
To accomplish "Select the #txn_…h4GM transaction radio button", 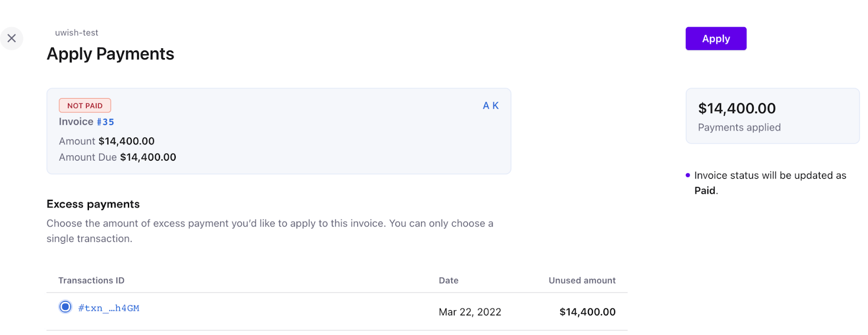I will (x=65, y=307).
